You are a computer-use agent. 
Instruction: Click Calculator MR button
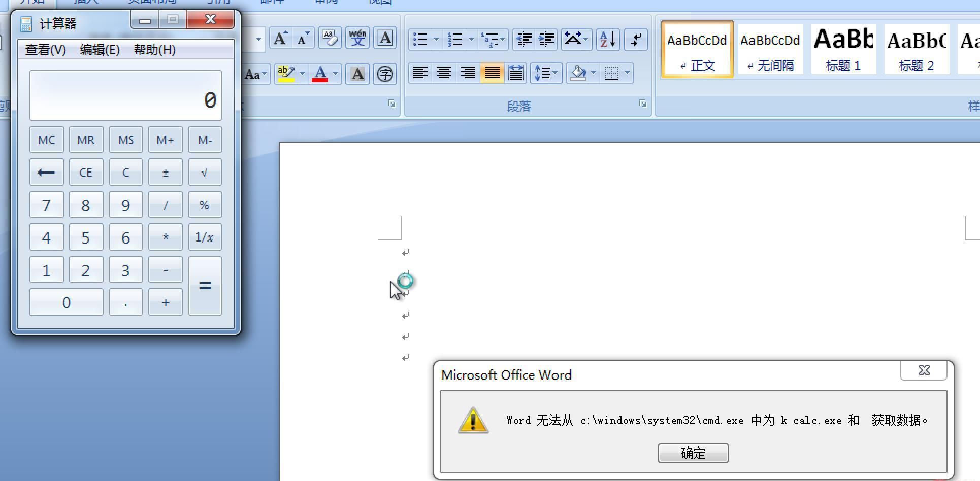pyautogui.click(x=86, y=140)
